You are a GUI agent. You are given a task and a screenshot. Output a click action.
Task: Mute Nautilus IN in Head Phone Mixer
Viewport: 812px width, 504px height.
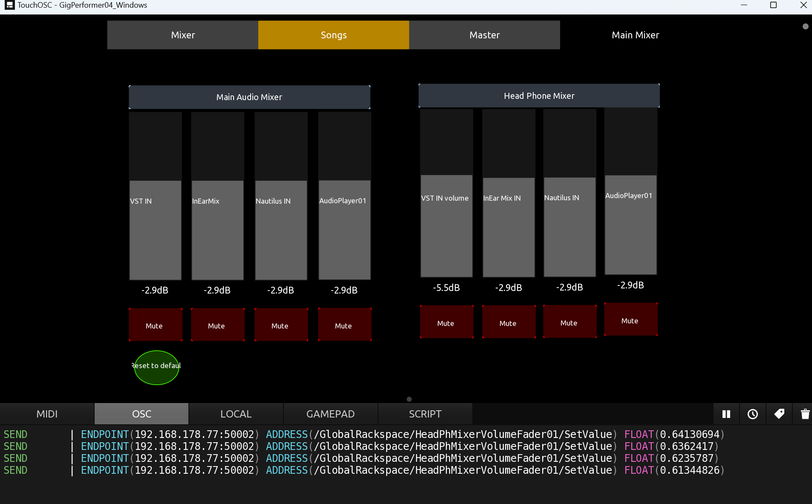(x=570, y=322)
